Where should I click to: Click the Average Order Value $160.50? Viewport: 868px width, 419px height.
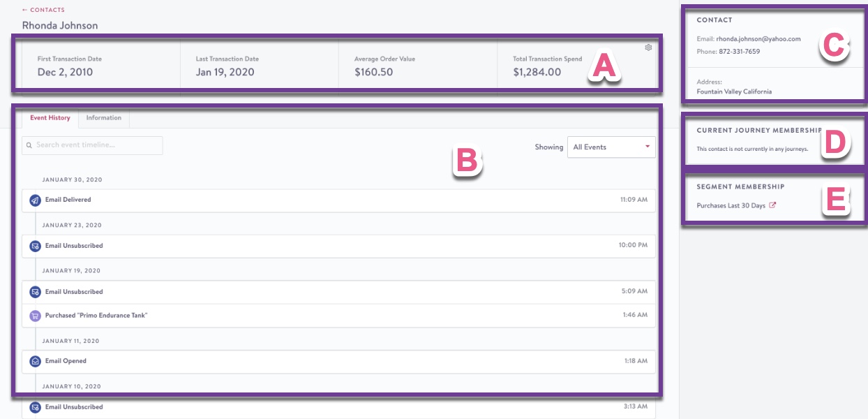(373, 72)
